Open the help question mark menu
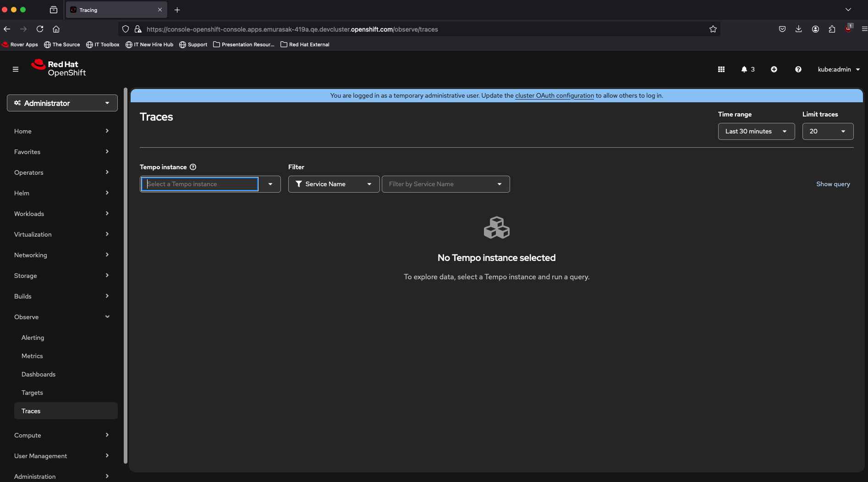The width and height of the screenshot is (868, 482). click(x=798, y=69)
